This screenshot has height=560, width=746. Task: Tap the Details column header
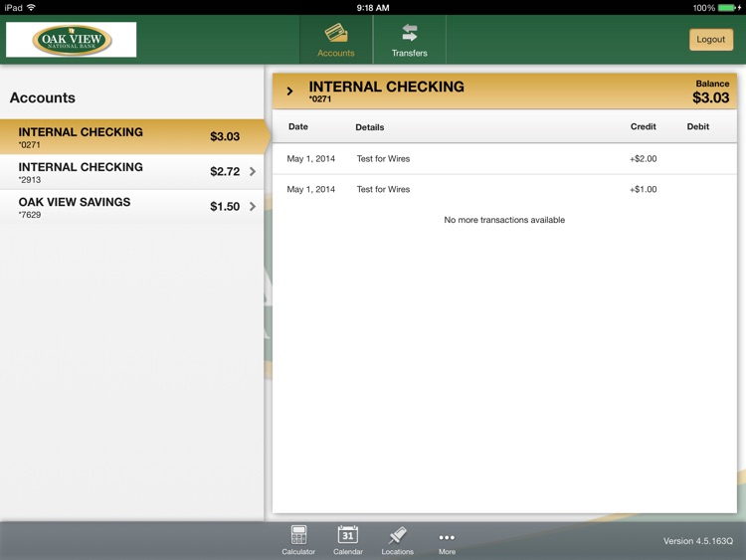coord(370,127)
